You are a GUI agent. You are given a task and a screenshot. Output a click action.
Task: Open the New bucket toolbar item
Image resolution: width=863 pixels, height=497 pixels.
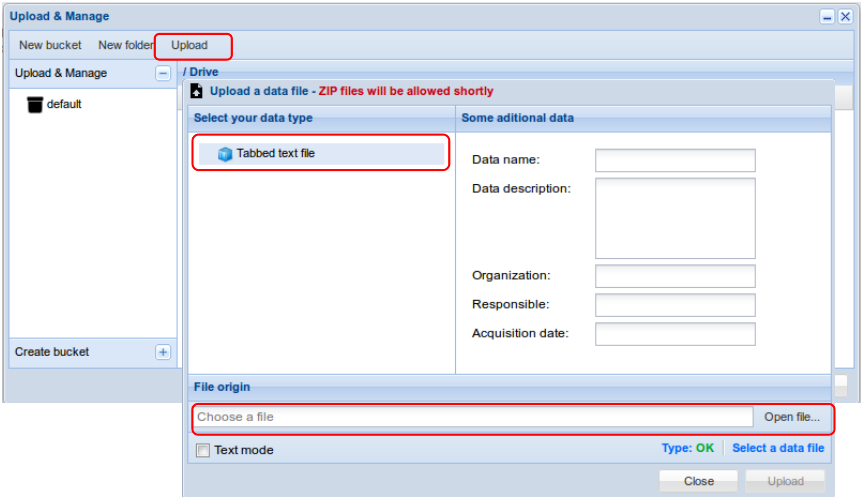pos(50,45)
